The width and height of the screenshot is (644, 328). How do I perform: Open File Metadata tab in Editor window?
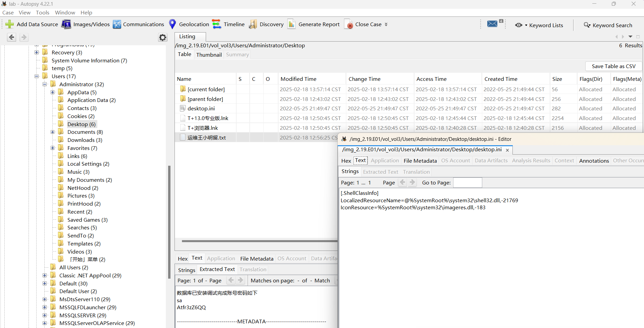pyautogui.click(x=420, y=161)
